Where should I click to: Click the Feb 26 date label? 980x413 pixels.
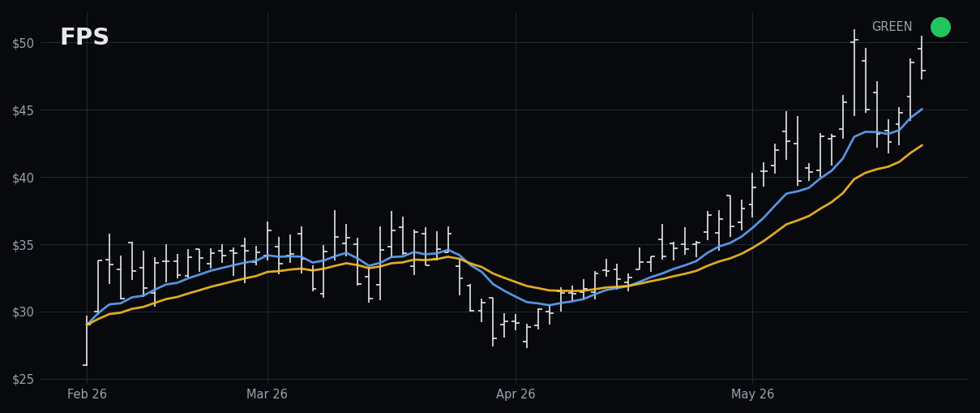point(87,394)
